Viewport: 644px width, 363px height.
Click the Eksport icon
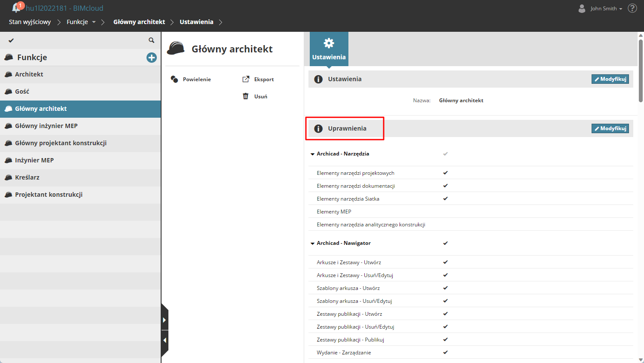246,79
